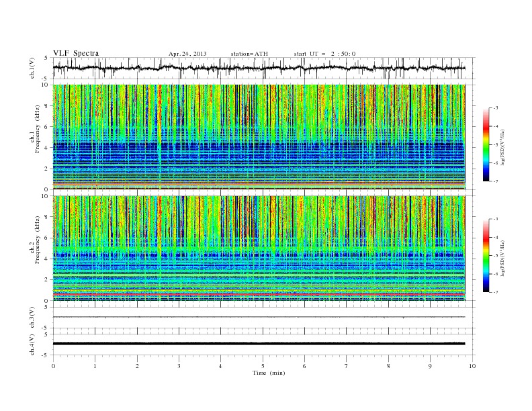Click the time axis tick label "7"
The height and width of the screenshot is (411, 532).
[x=346, y=366]
